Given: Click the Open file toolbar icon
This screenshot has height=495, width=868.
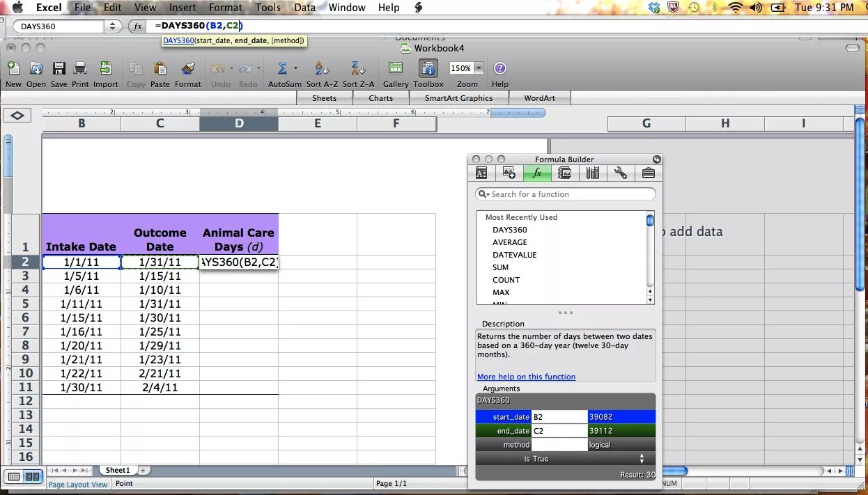Looking at the screenshot, I should (x=36, y=68).
